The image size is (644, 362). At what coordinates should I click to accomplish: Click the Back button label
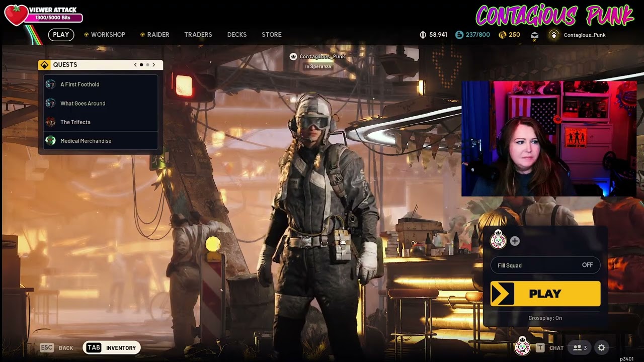(x=66, y=348)
